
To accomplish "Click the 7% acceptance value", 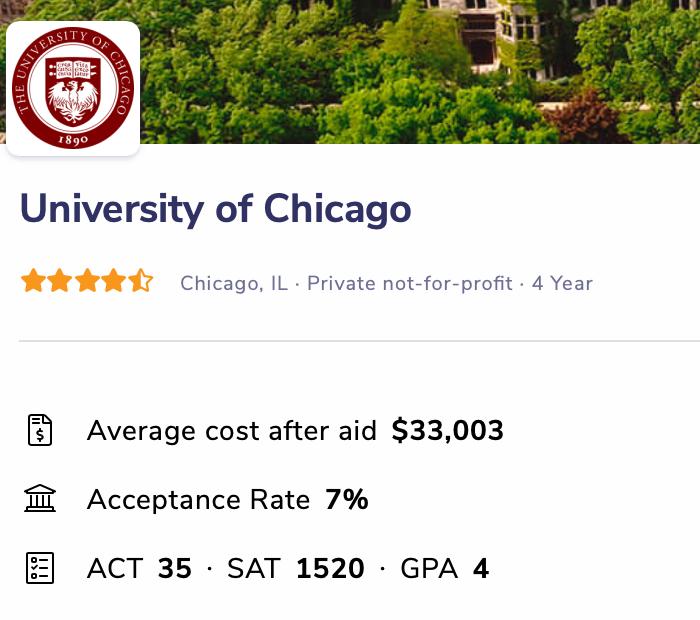I will pyautogui.click(x=346, y=500).
